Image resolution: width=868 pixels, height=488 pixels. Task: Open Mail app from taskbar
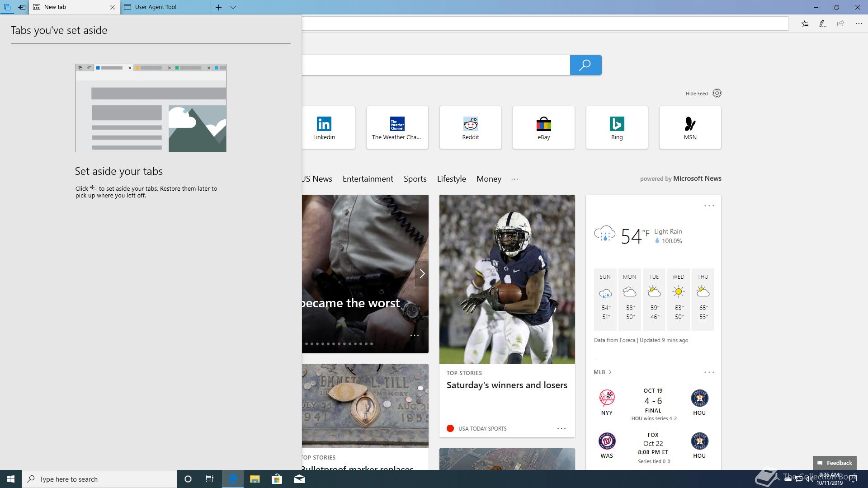(299, 479)
